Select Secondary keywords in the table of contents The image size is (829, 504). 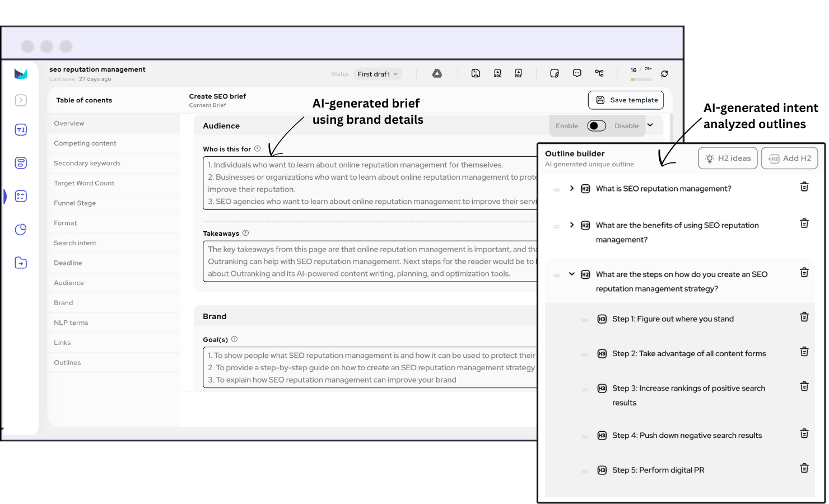pyautogui.click(x=87, y=163)
